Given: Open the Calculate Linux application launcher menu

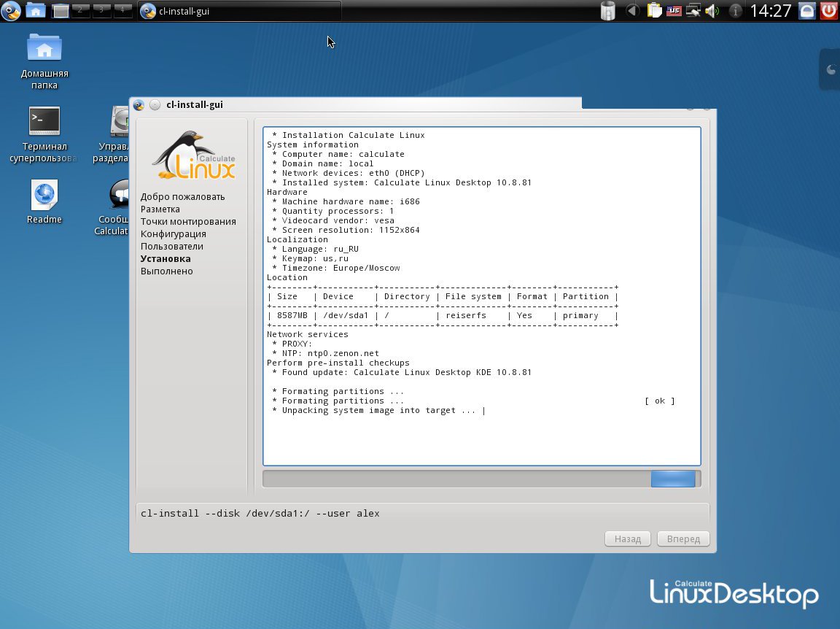Looking at the screenshot, I should pos(10,10).
